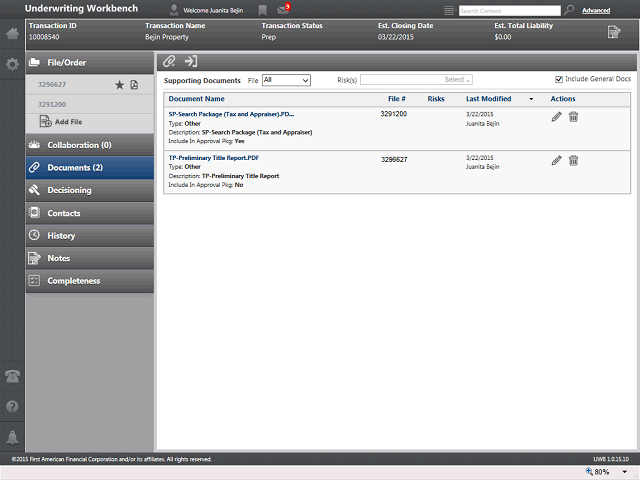Click Add File label
Screen dimensions: 640x480
(69, 122)
